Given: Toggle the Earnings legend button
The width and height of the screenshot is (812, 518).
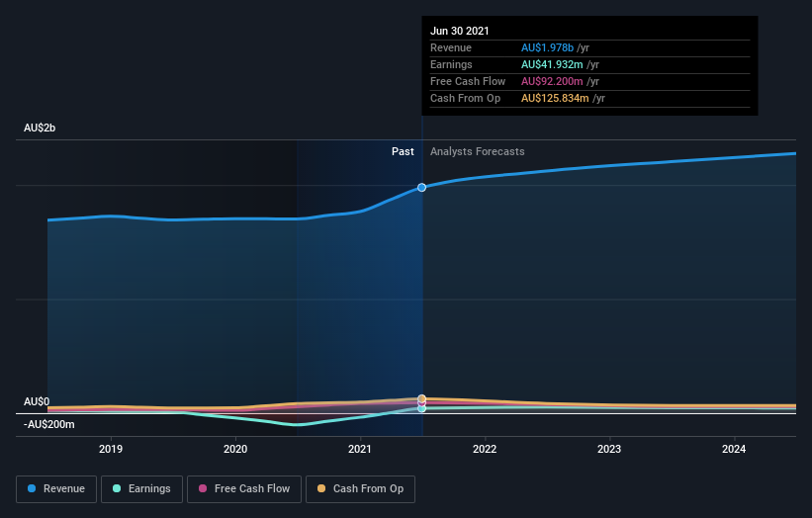Looking at the screenshot, I should (x=141, y=489).
